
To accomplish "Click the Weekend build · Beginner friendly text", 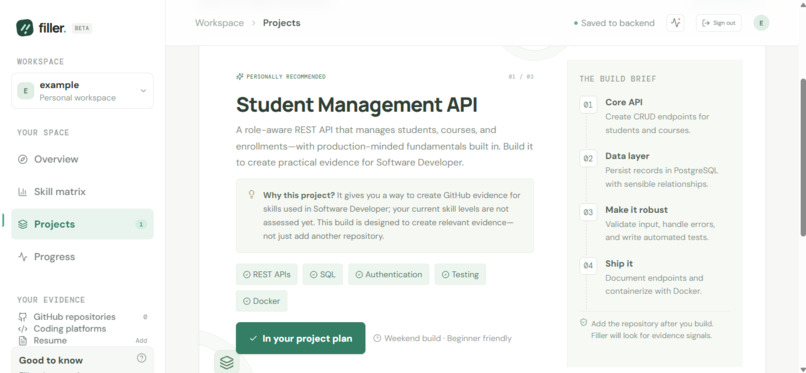I will (448, 338).
